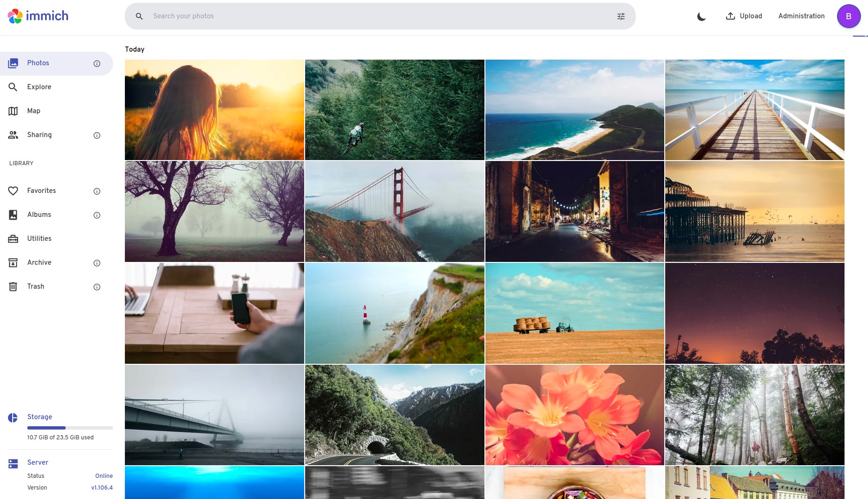Click the storage usage progress bar

pos(70,428)
